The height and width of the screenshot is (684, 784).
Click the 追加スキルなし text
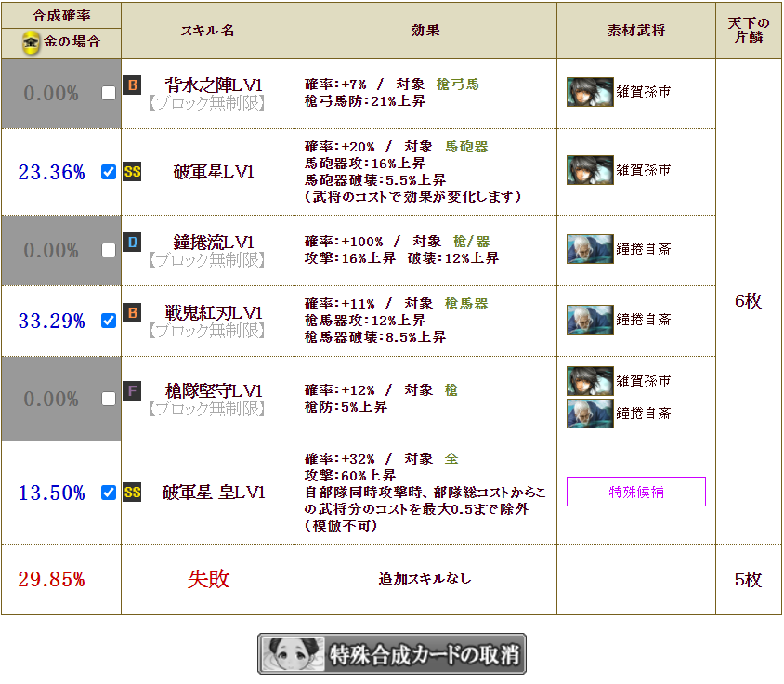click(425, 579)
